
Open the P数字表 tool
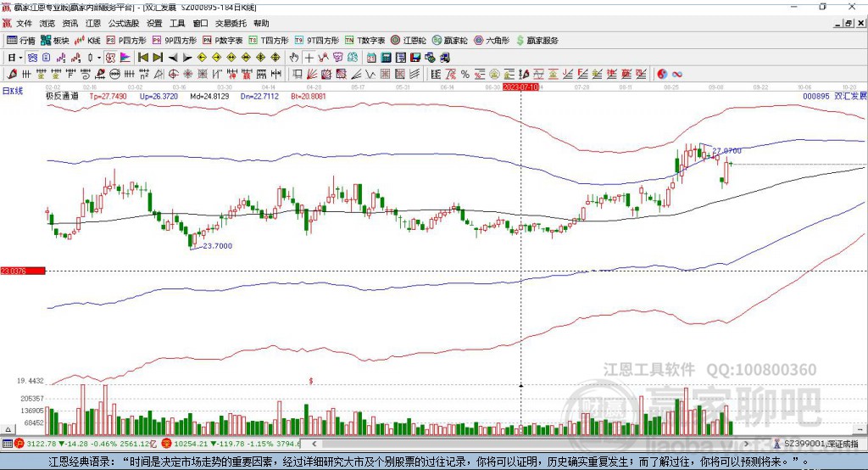(223, 41)
